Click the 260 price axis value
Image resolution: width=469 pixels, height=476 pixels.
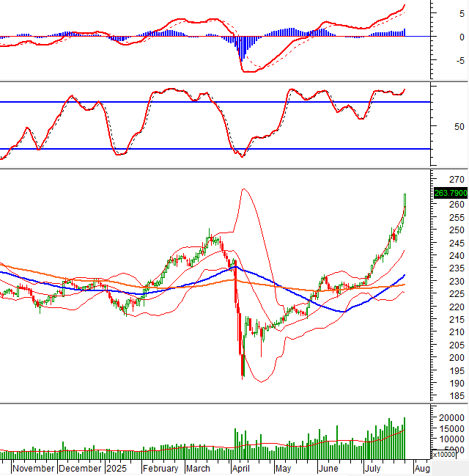point(457,205)
